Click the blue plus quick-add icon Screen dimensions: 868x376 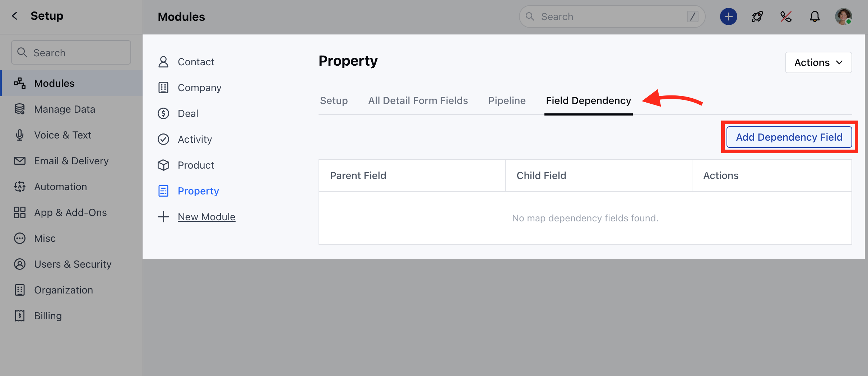728,17
